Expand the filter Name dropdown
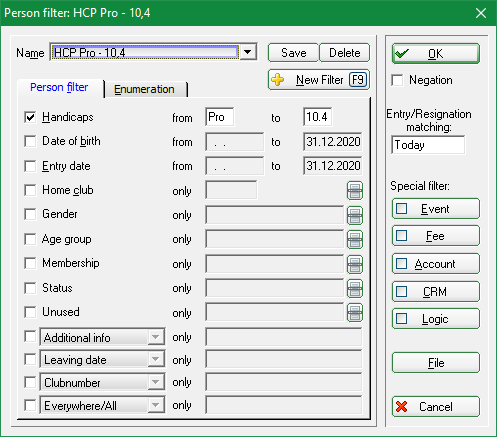This screenshot has width=497, height=437. pos(248,52)
